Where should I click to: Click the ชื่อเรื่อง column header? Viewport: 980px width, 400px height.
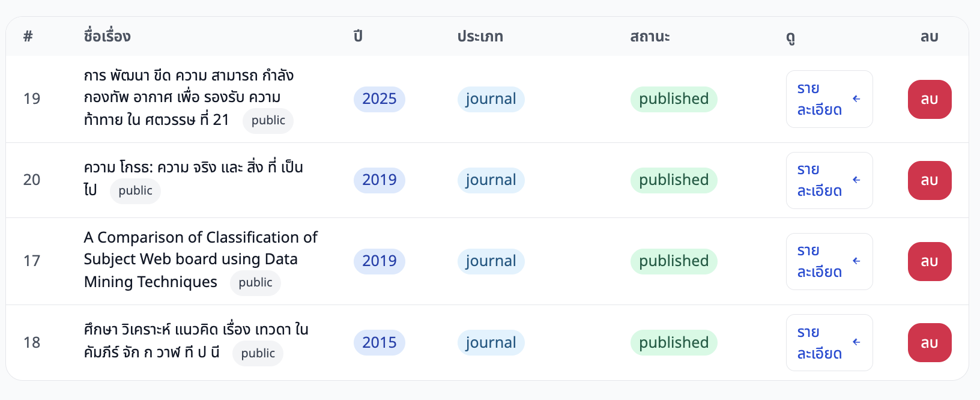pyautogui.click(x=107, y=37)
